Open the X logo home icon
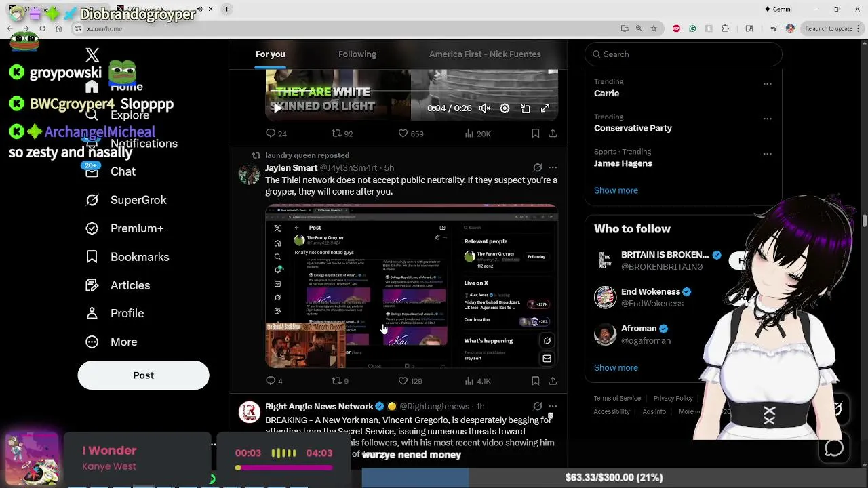This screenshot has width=868, height=488. coord(92,56)
